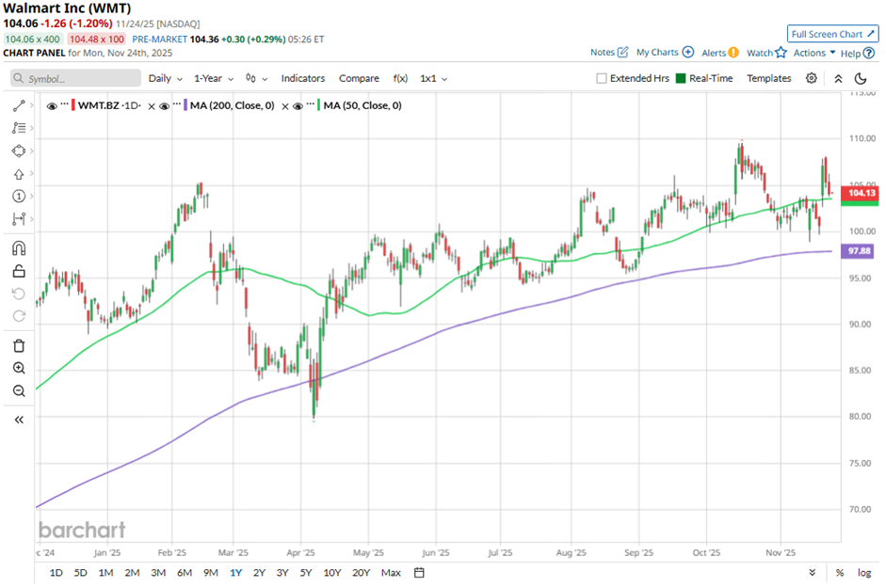
Task: Select the trend line drawing tool
Action: pos(18,105)
